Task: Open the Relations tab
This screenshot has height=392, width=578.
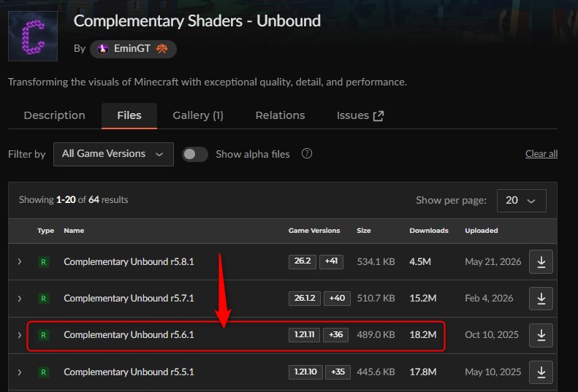Action: 280,115
